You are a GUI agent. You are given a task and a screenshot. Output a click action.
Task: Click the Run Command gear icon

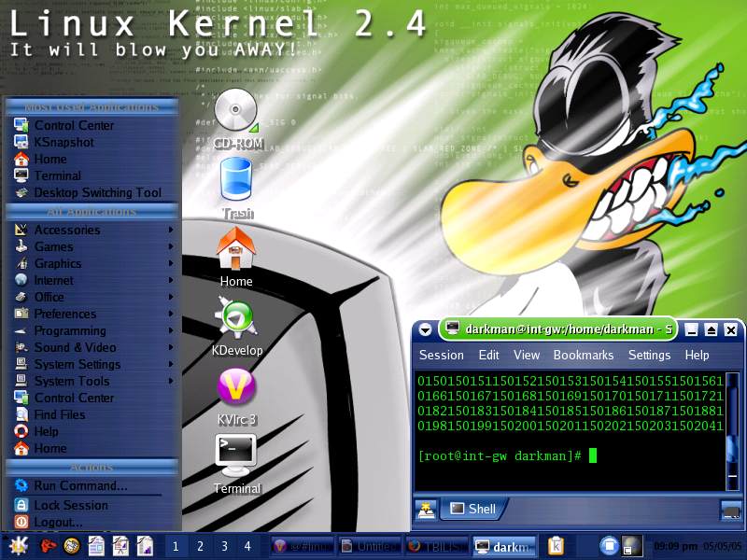pyautogui.click(x=21, y=485)
